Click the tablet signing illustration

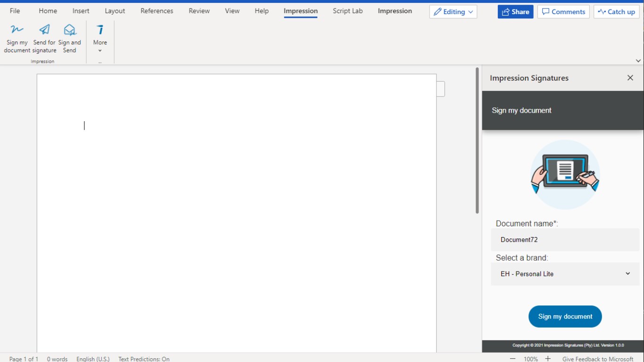(x=565, y=174)
